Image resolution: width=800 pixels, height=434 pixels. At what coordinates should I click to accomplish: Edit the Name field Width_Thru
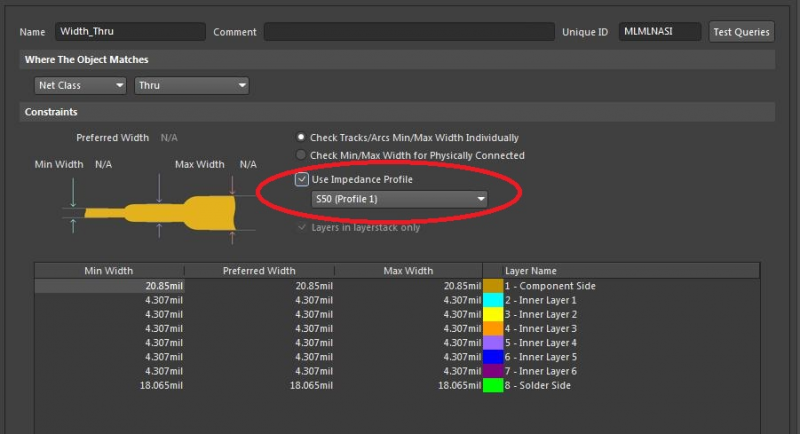tap(130, 32)
